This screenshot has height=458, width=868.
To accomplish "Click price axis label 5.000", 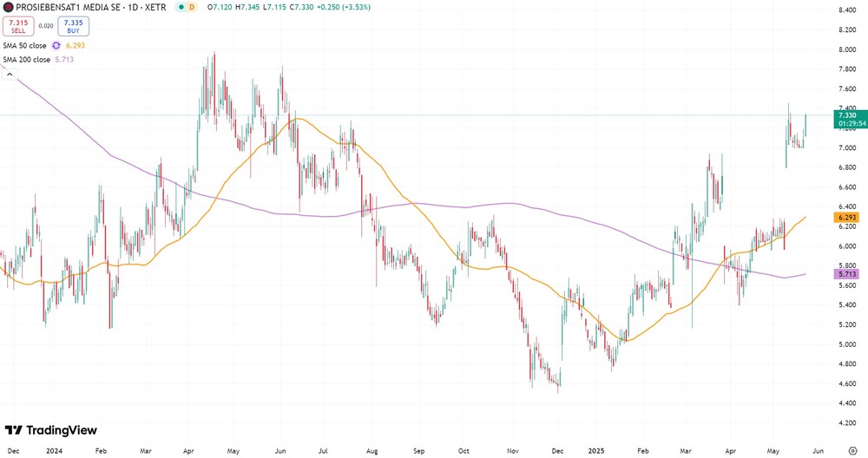I will pos(847,344).
